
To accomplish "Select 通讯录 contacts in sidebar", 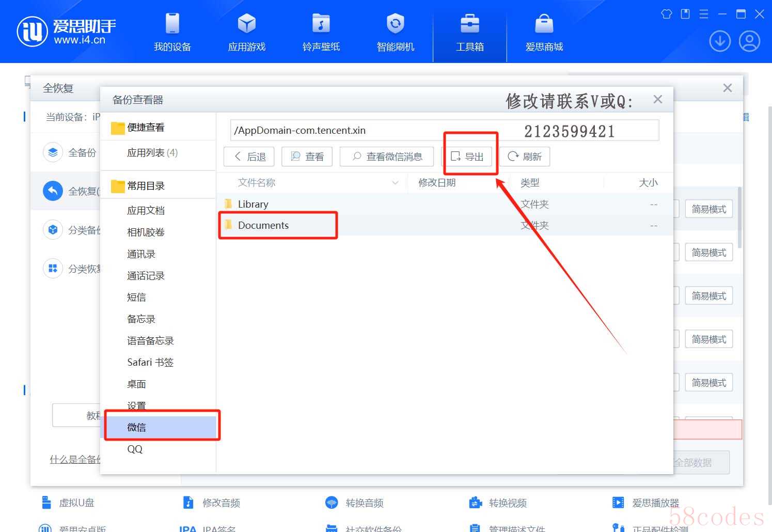I will 141,254.
